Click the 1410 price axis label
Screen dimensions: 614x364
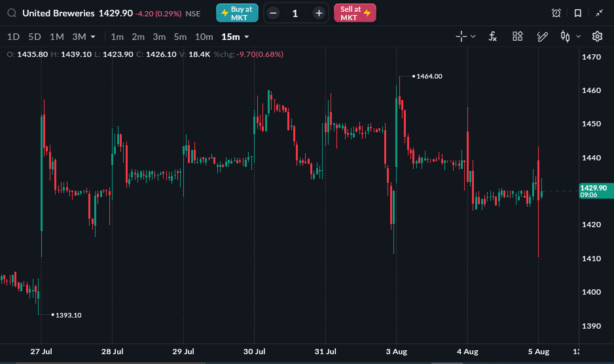591,259
